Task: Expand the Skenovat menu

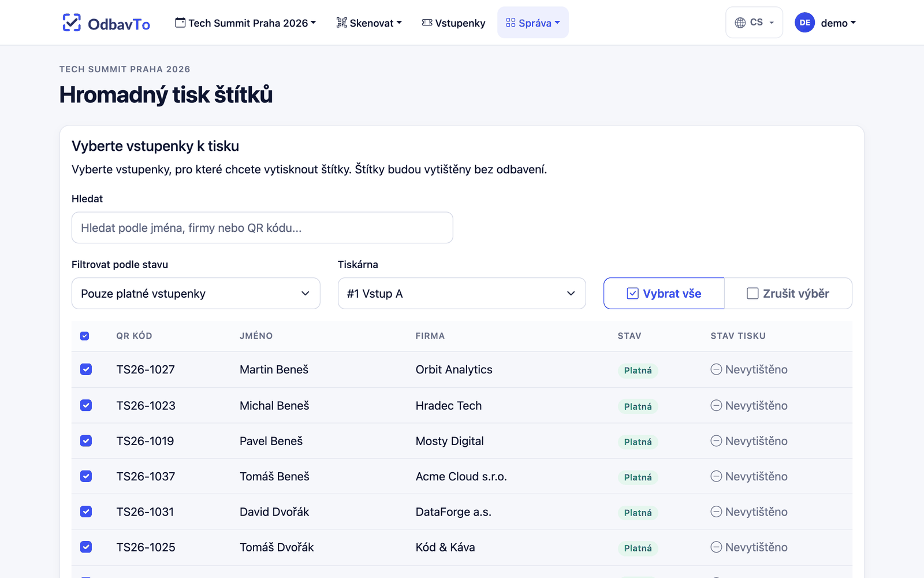Action: tap(369, 23)
